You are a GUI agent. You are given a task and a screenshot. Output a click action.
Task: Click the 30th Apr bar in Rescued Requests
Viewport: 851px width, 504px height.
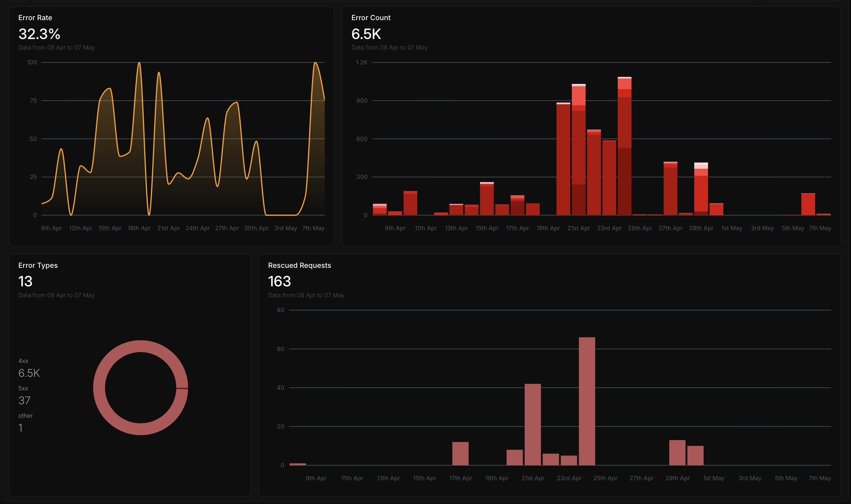pos(695,455)
